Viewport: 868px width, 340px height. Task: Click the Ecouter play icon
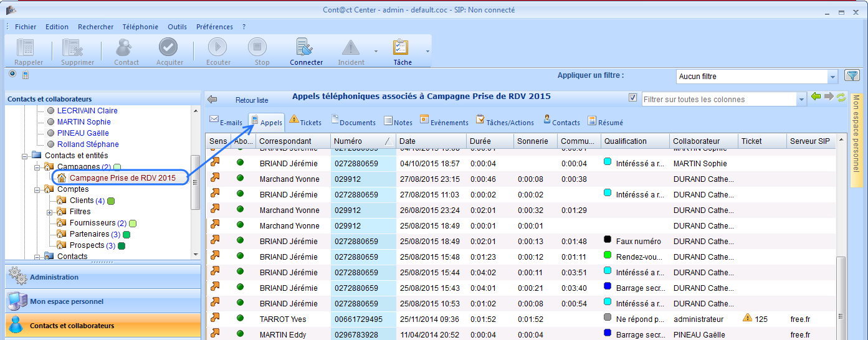pyautogui.click(x=217, y=47)
